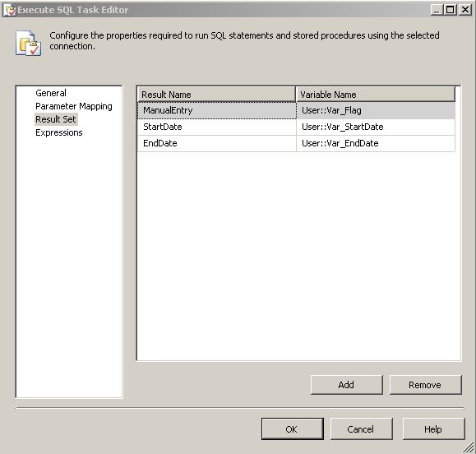Add a new result set mapping
Image resolution: width=476 pixels, height=454 pixels.
(x=346, y=385)
